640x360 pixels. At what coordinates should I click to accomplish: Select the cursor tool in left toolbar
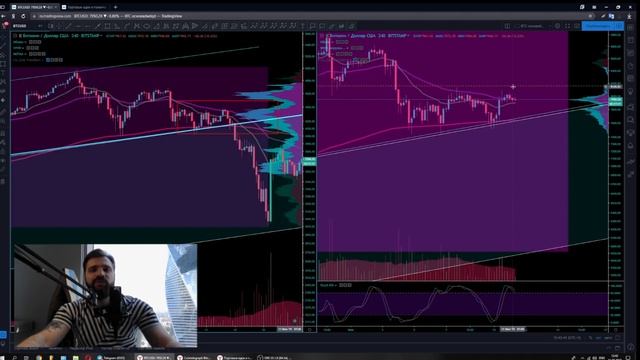[3, 36]
